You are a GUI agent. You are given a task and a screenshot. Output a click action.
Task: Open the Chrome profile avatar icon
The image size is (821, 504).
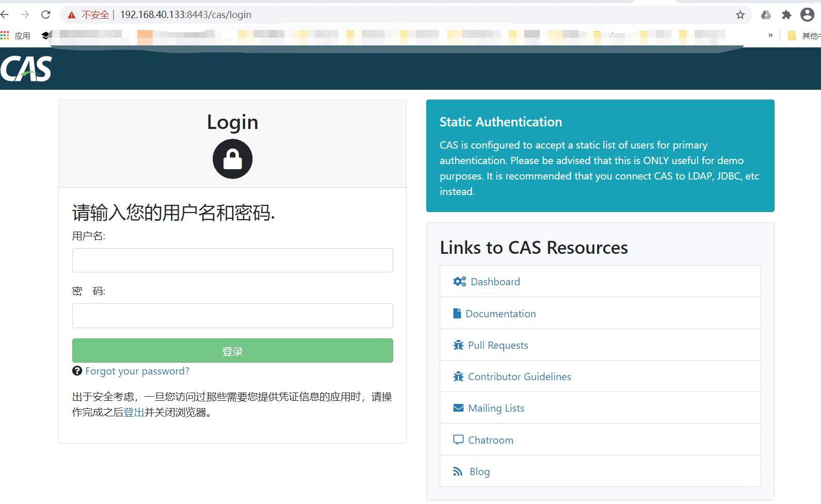pyautogui.click(x=807, y=14)
